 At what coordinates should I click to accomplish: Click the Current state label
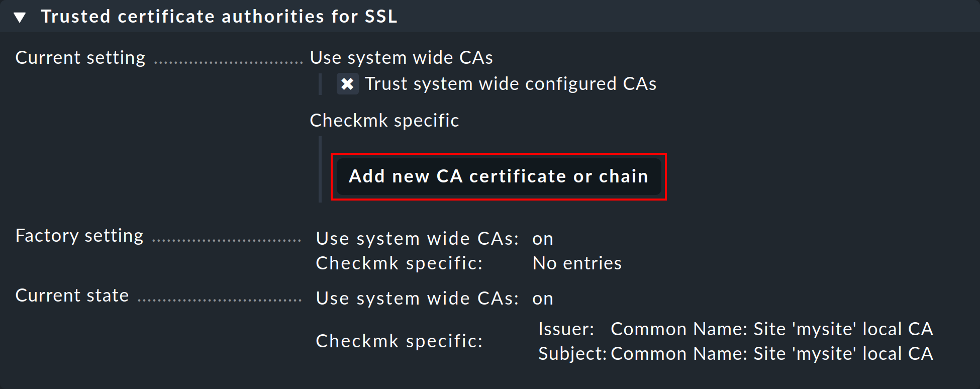[x=72, y=295]
